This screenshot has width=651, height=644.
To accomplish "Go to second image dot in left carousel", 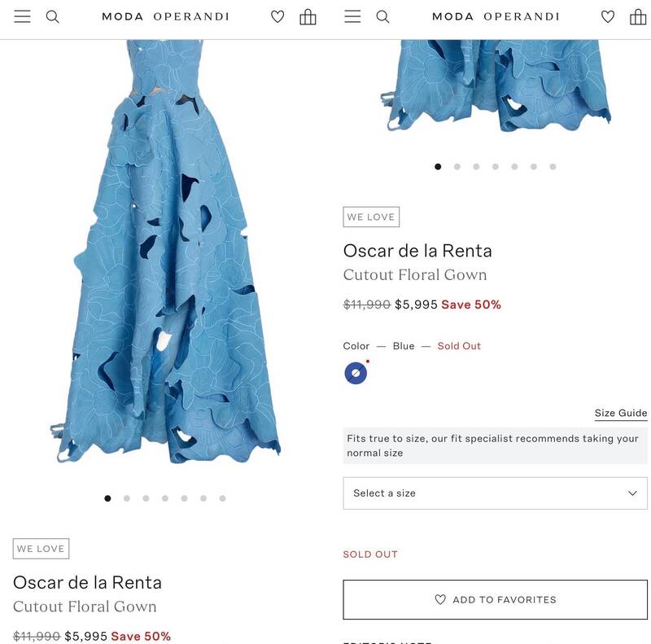I will (x=127, y=498).
